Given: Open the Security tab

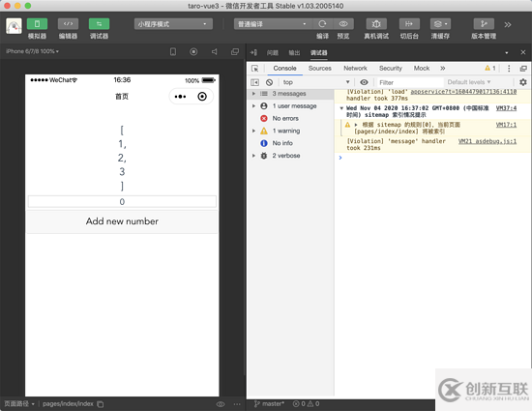Looking at the screenshot, I should (391, 68).
